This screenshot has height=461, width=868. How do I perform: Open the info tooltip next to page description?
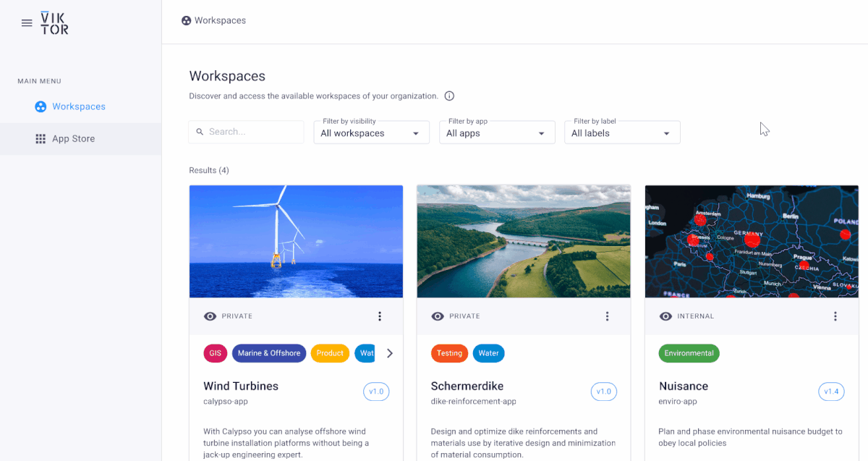tap(449, 96)
